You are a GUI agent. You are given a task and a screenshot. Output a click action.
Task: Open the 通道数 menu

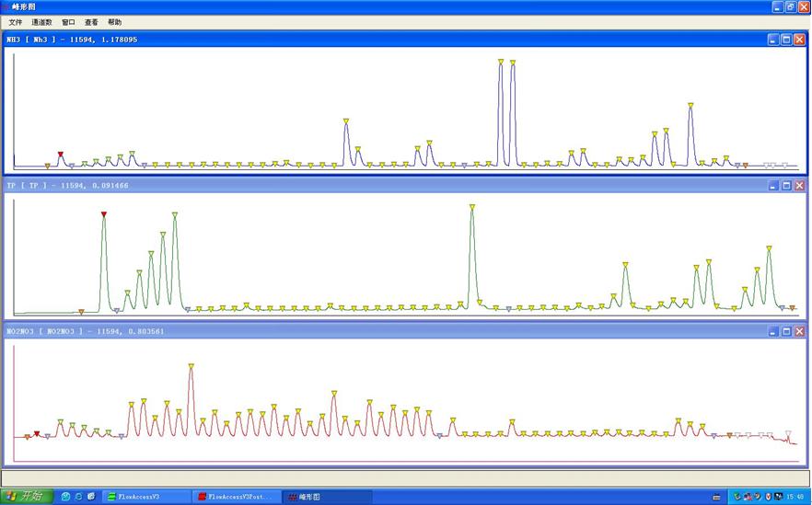pyautogui.click(x=41, y=22)
